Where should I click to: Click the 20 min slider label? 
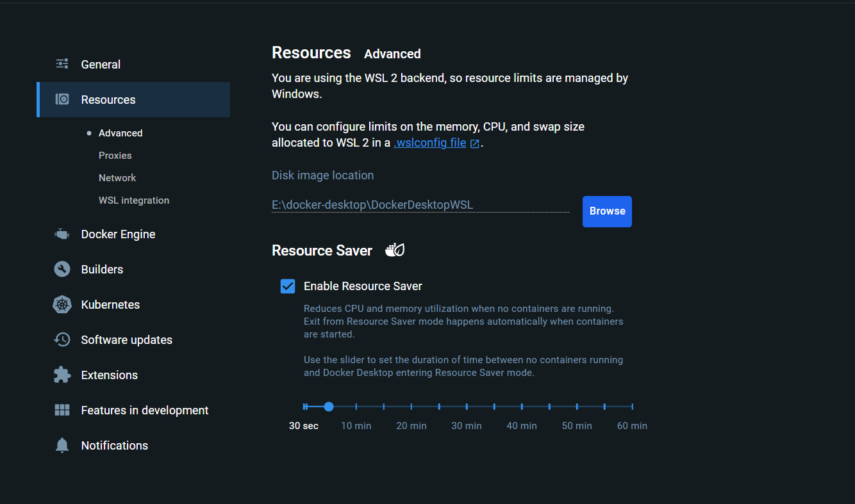click(x=411, y=426)
